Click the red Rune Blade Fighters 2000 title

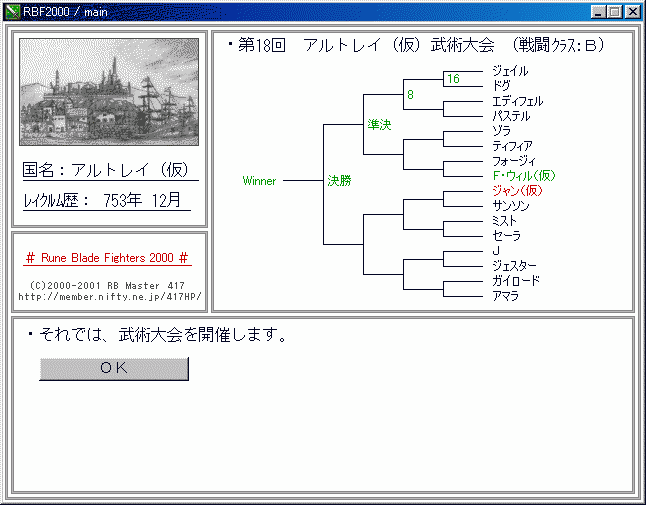click(108, 258)
